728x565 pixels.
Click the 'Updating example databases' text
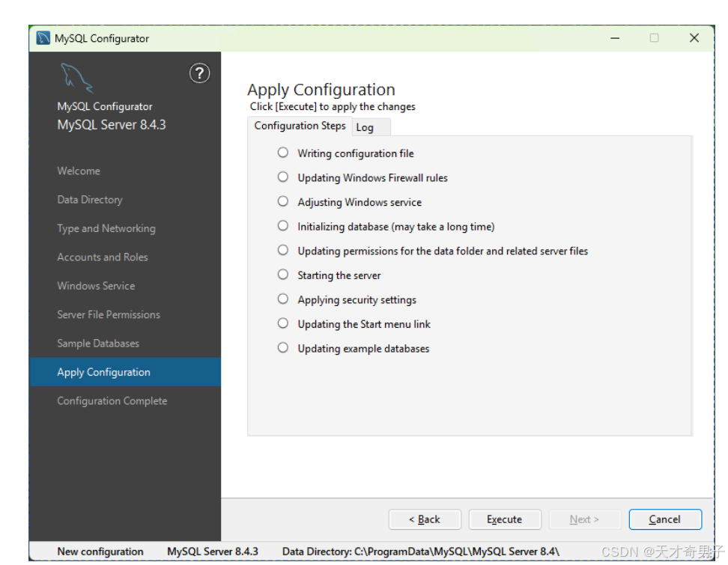[x=363, y=349]
